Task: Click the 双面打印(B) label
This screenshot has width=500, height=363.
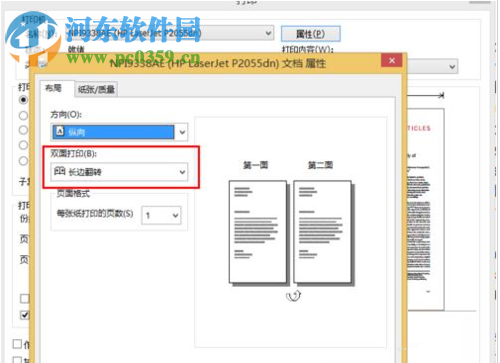Action: coord(74,153)
